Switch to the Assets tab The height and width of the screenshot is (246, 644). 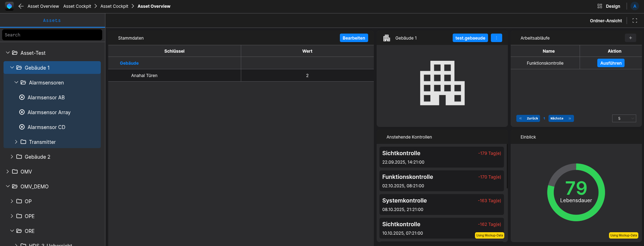[52, 20]
